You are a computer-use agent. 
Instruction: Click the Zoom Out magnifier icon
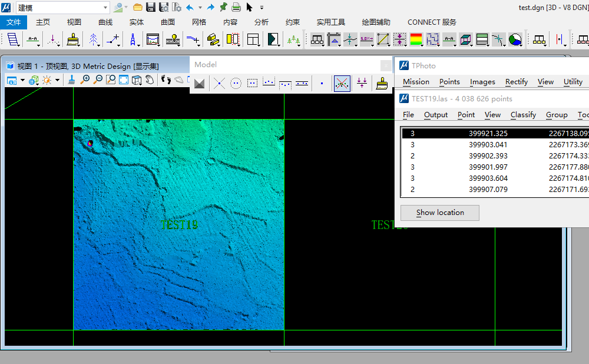click(98, 80)
